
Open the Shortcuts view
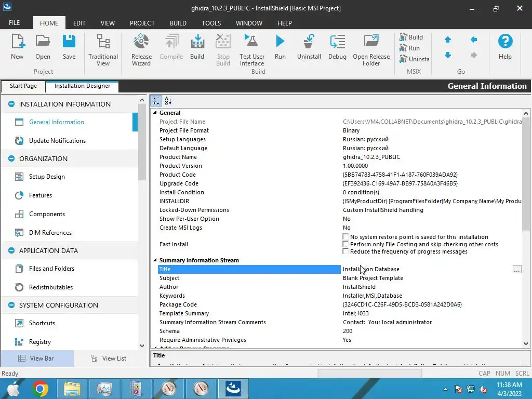click(42, 323)
